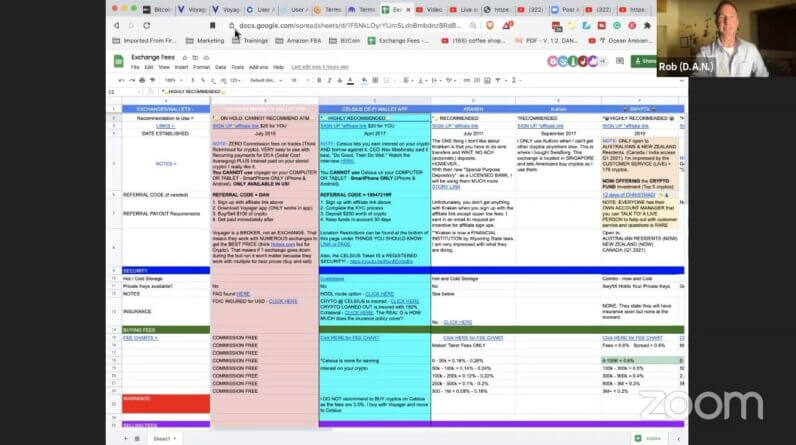
Task: Go back in the browser
Action: 117,25
